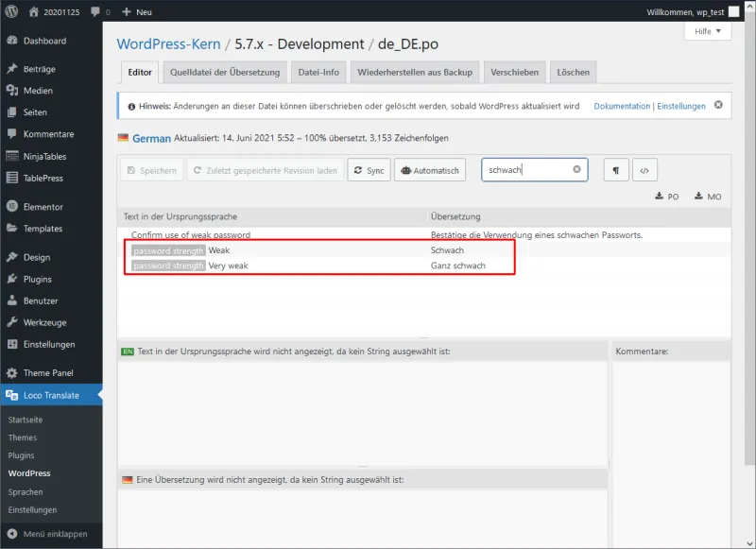This screenshot has height=549, width=756.
Task: Click the user avatar next to wp_test
Action: tap(734, 12)
